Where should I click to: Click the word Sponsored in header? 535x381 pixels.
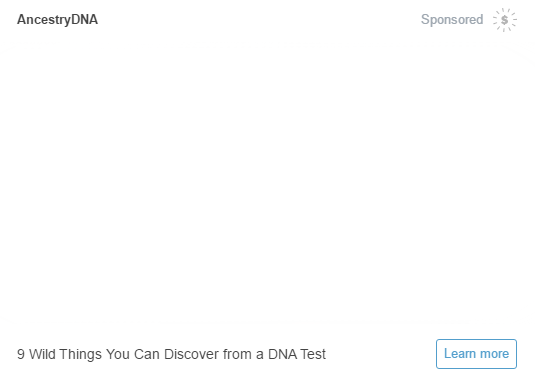(x=452, y=19)
